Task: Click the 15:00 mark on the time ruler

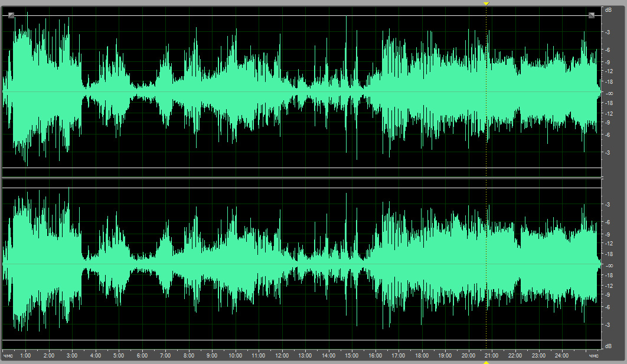Action: (x=352, y=356)
